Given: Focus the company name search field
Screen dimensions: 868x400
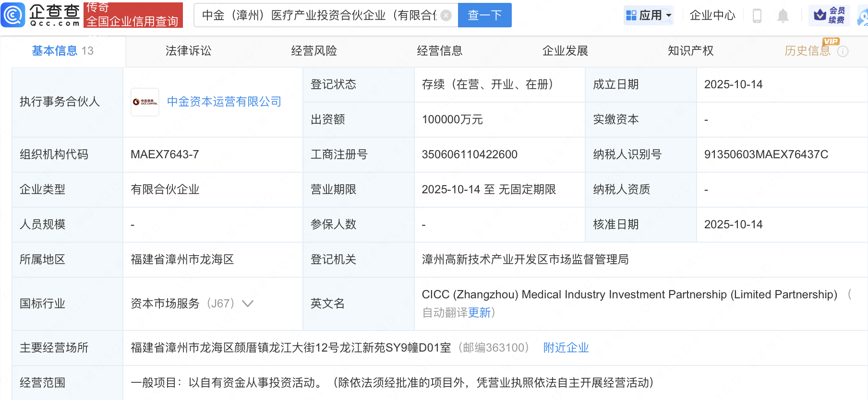Looking at the screenshot, I should (319, 15).
